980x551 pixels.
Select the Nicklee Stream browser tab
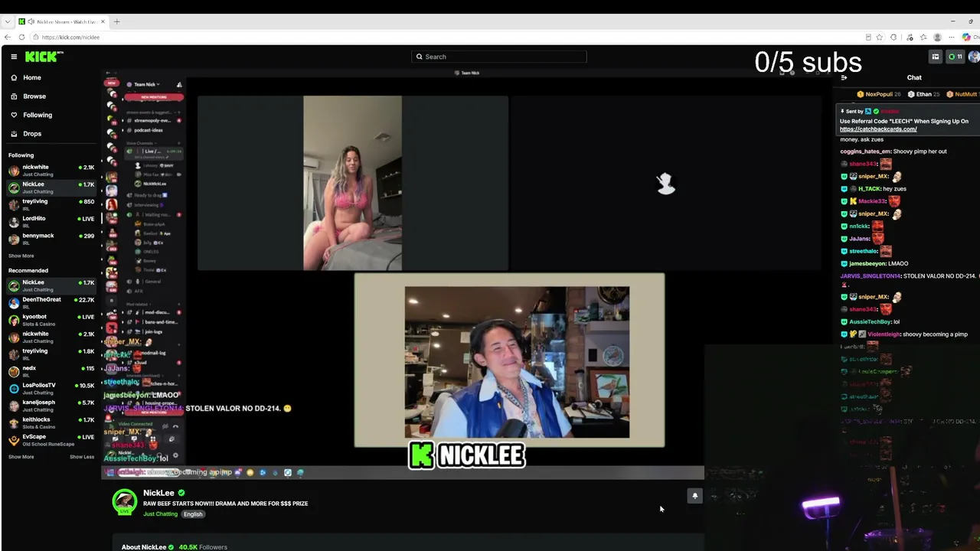tap(62, 21)
